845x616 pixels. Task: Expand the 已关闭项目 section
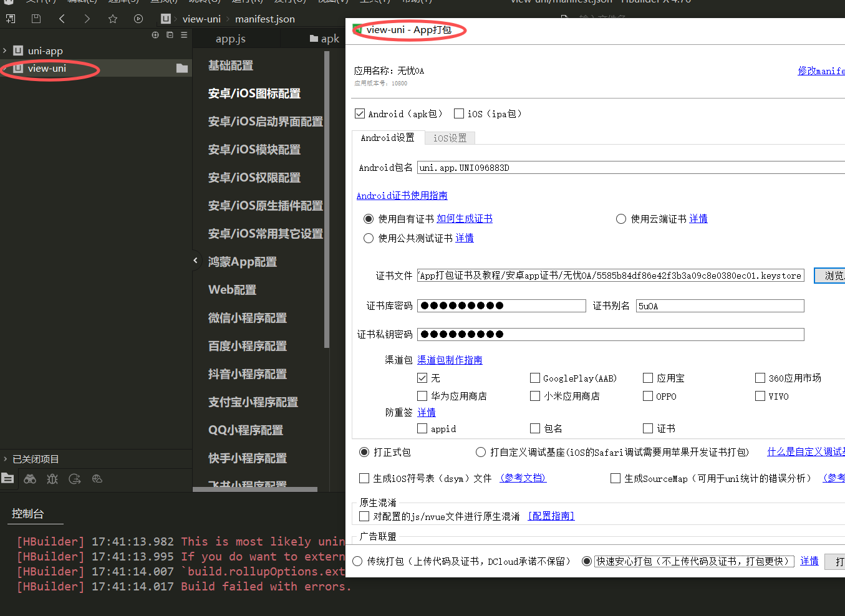pos(5,459)
